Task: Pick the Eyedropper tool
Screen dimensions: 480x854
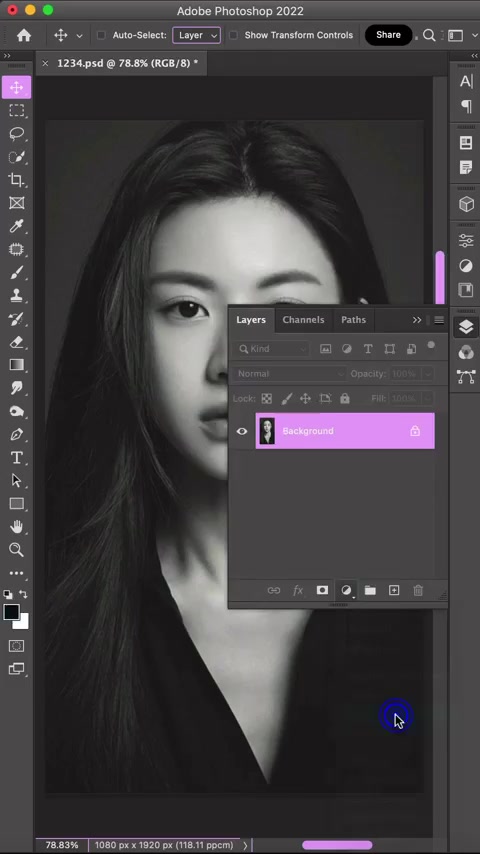Action: tap(16, 226)
